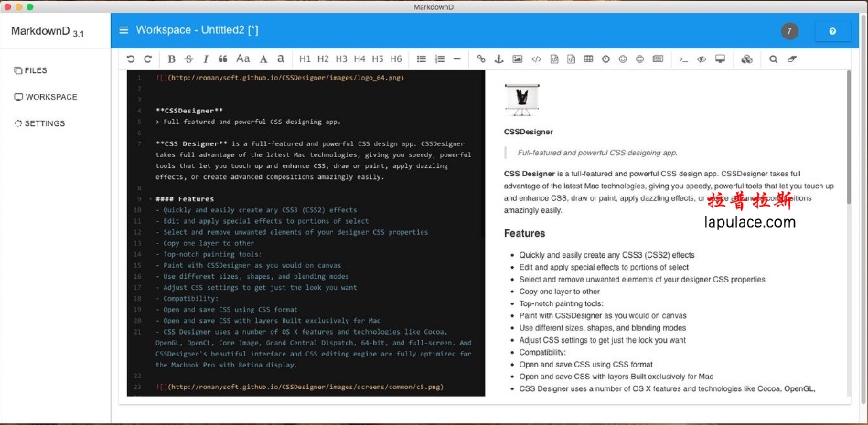Click the blue help question mark button
The height and width of the screenshot is (425, 868).
[832, 31]
